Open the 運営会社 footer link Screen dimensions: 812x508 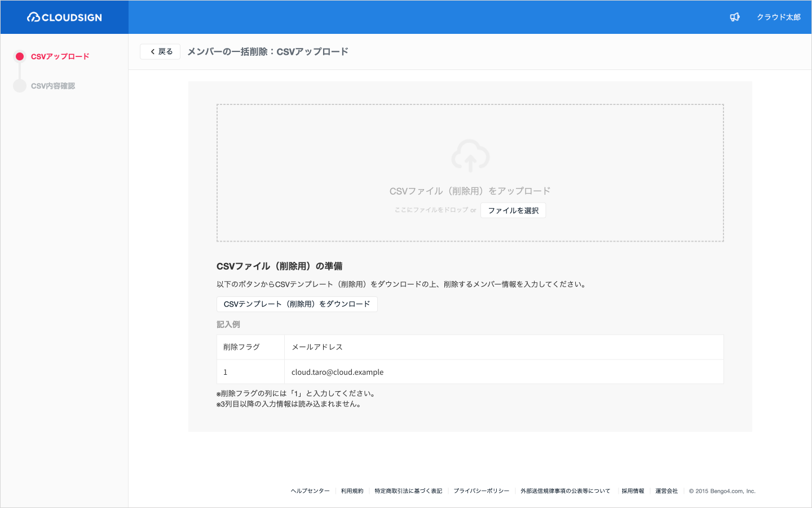(x=667, y=491)
